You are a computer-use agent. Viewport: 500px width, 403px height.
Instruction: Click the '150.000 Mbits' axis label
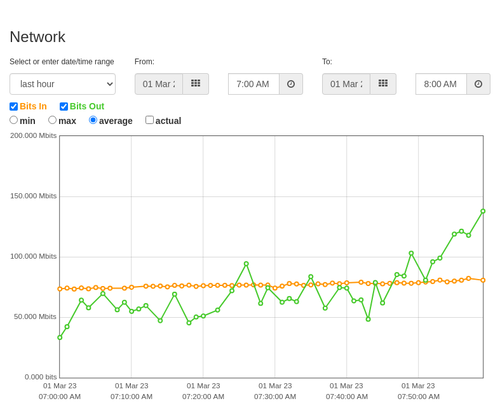[x=33, y=196]
